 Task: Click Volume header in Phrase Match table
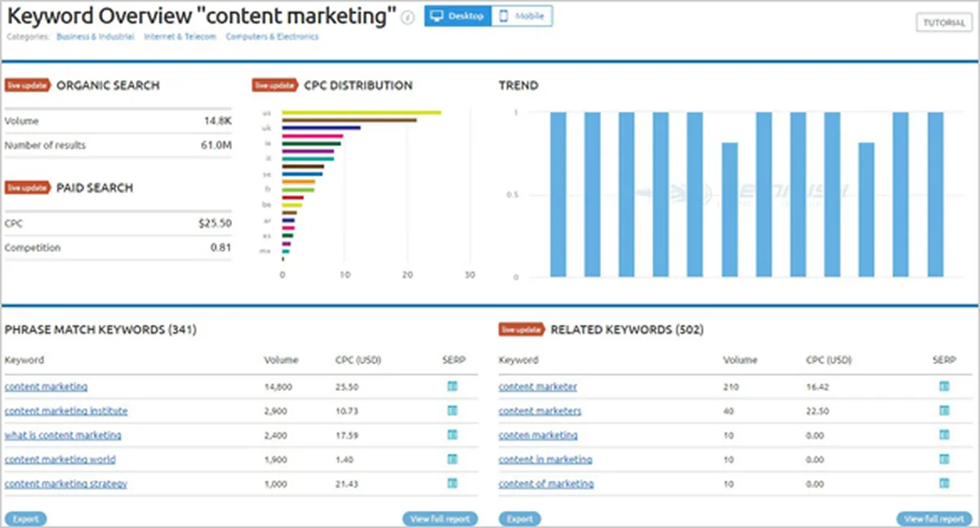point(281,360)
